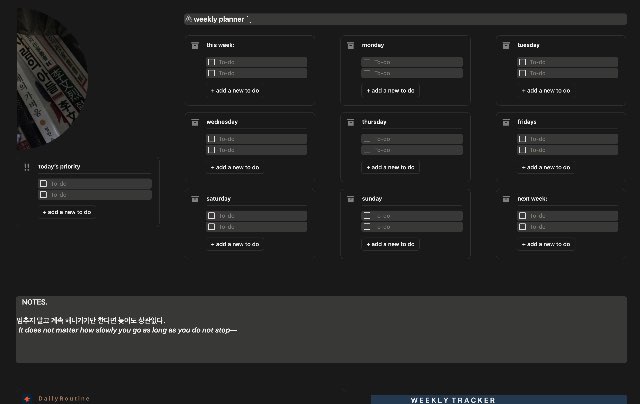Mark the upper to-do checkbox under wednesday
This screenshot has height=404, width=640.
pos(211,139)
